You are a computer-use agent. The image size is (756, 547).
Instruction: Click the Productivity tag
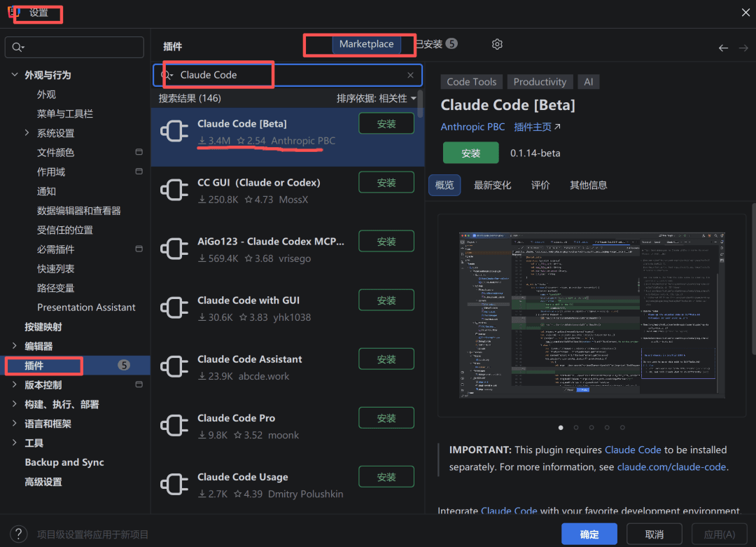click(x=540, y=82)
